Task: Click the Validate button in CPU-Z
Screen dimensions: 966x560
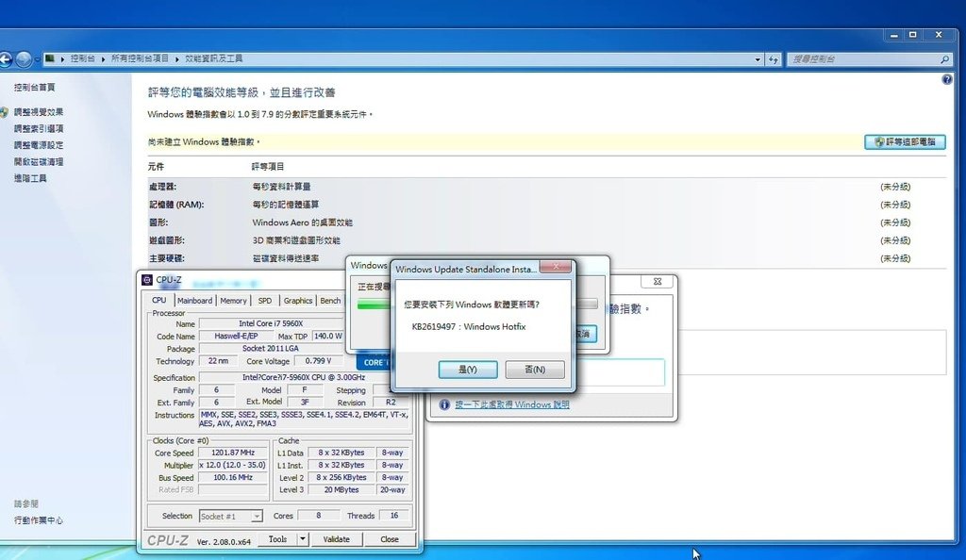Action: tap(337, 539)
